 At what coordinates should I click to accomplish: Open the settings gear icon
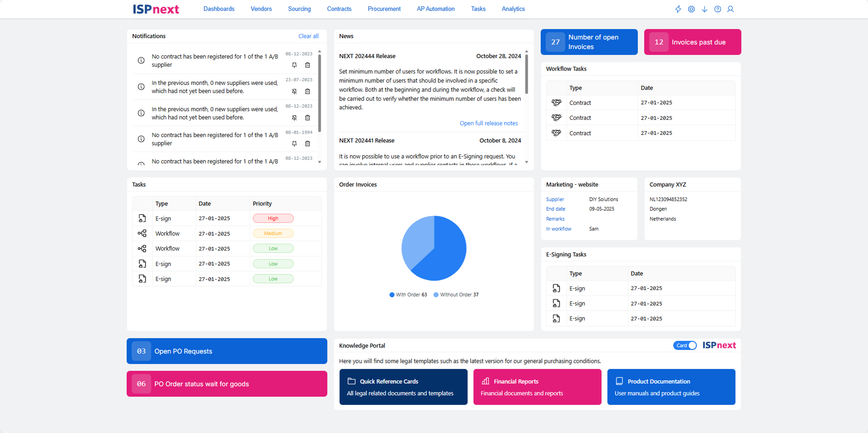pyautogui.click(x=691, y=9)
